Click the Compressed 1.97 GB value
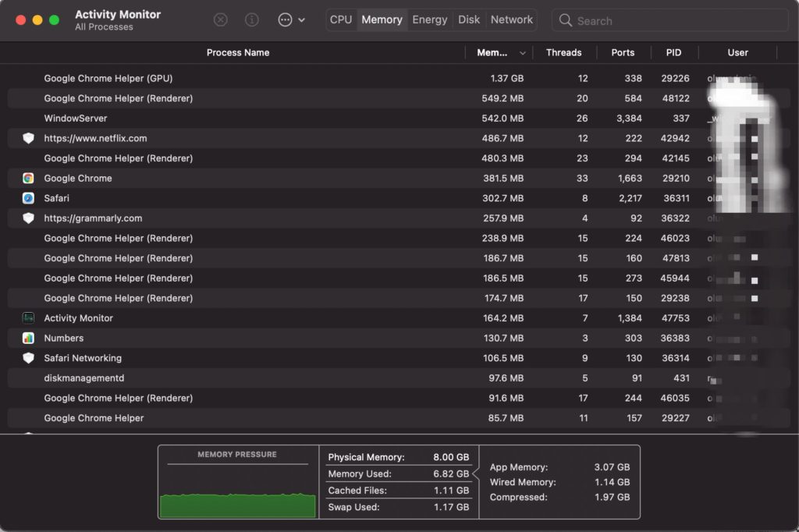 [612, 497]
